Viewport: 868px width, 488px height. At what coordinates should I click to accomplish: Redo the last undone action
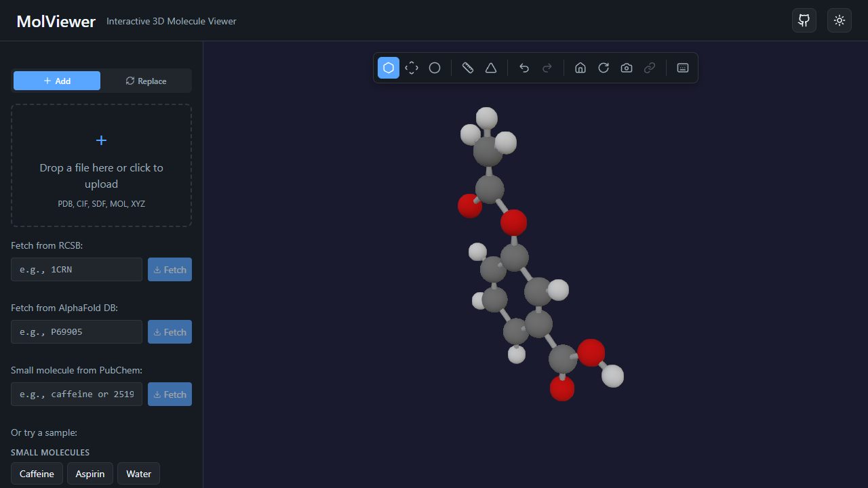click(x=547, y=68)
